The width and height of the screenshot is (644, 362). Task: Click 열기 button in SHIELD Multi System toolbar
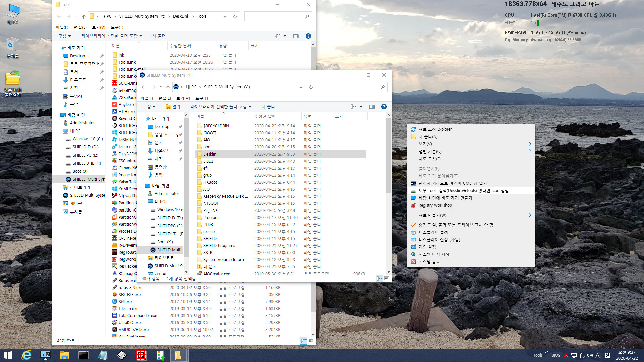click(173, 107)
